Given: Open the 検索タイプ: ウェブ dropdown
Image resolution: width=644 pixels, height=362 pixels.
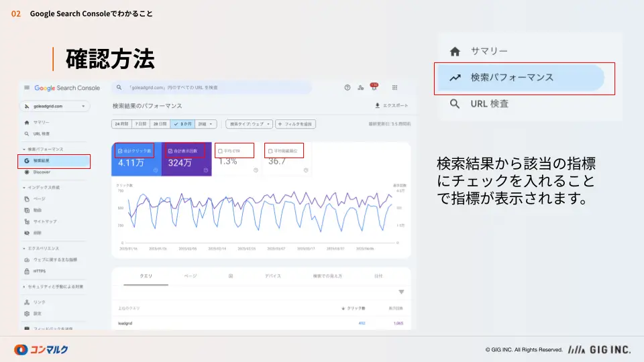Looking at the screenshot, I should pos(250,124).
